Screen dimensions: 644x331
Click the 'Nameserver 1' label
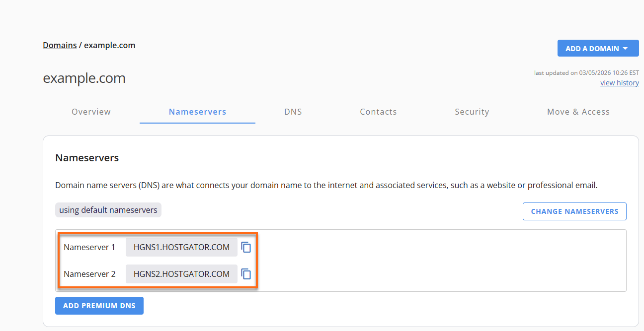click(89, 247)
